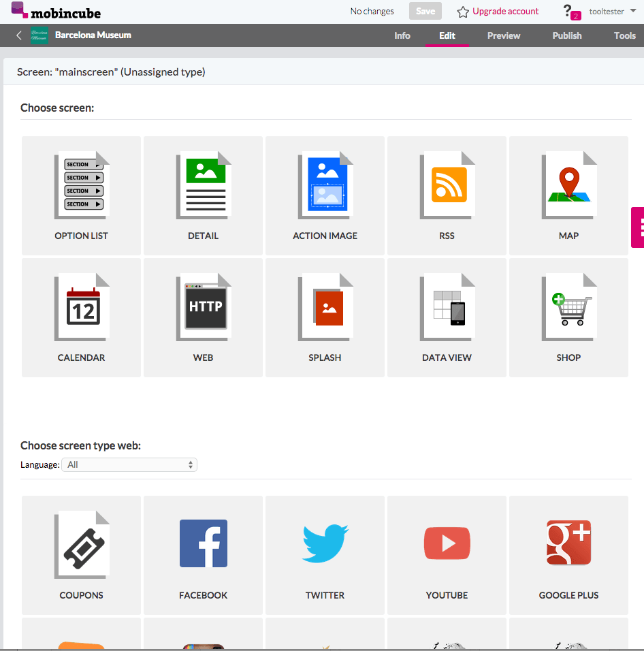Pick the Action Image screen icon
Image resolution: width=644 pixels, height=651 pixels.
click(x=325, y=185)
